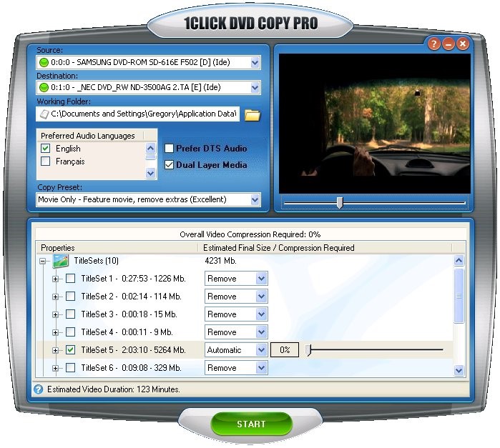500x448 pixels.
Task: Check the TitleSet 1 checkbox
Action: (71, 279)
